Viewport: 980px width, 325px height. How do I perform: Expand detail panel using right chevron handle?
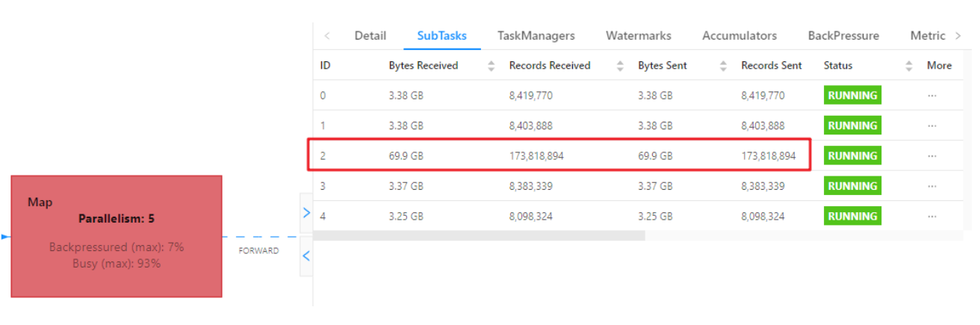tap(306, 213)
